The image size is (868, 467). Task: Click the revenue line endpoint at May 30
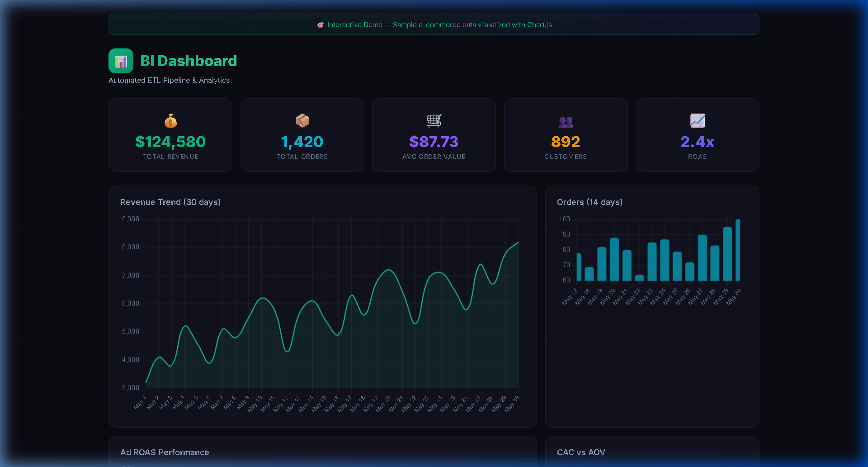[x=518, y=242]
